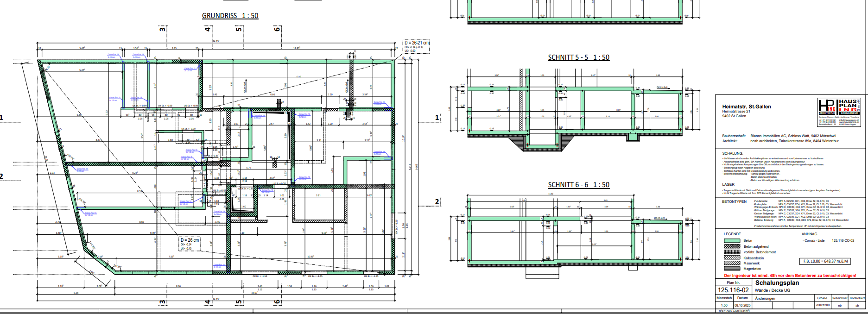
Task: Select the vorfabr. Betonelement legend symbol
Action: pos(732,252)
